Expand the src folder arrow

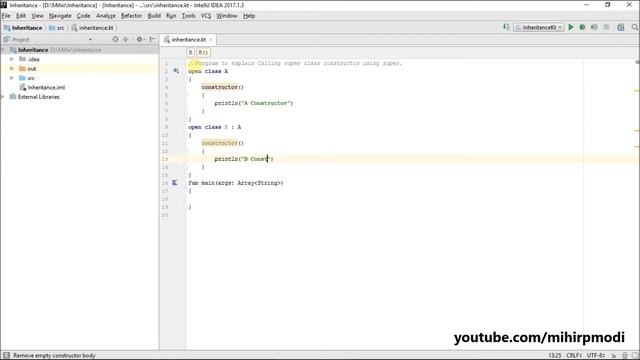tap(12, 78)
